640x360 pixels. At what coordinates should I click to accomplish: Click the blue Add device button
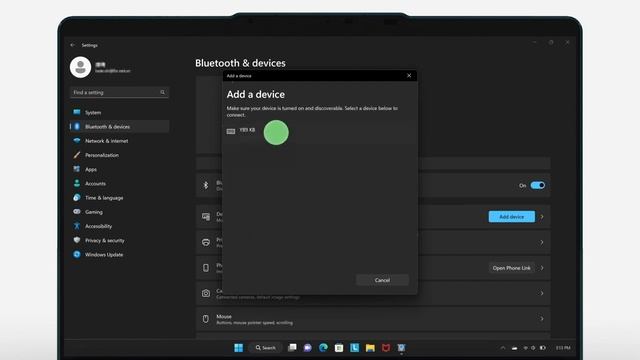tap(511, 217)
